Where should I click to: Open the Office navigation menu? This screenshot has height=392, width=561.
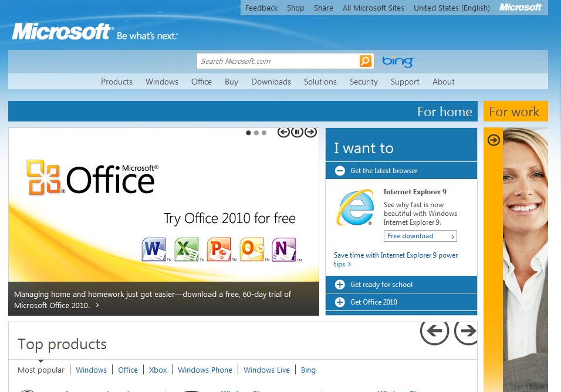tap(201, 82)
